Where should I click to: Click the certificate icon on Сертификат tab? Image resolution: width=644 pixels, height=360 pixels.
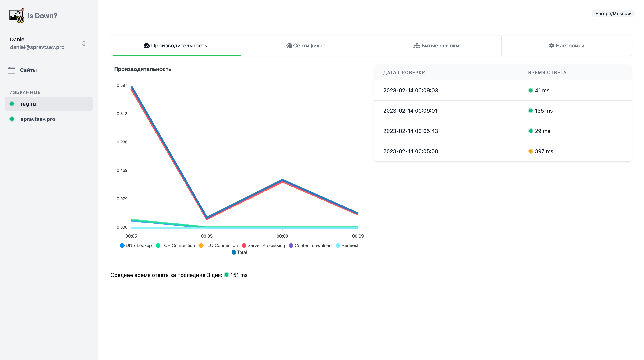289,45
